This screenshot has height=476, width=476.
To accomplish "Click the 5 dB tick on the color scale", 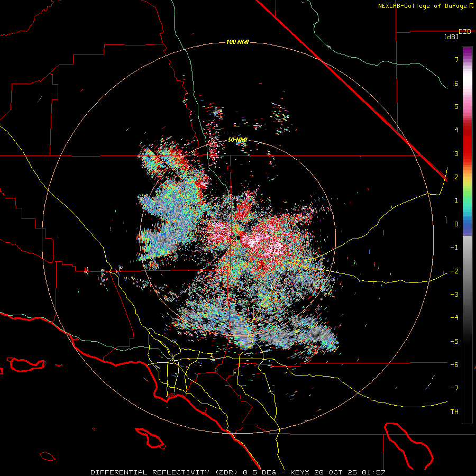I will (x=456, y=106).
